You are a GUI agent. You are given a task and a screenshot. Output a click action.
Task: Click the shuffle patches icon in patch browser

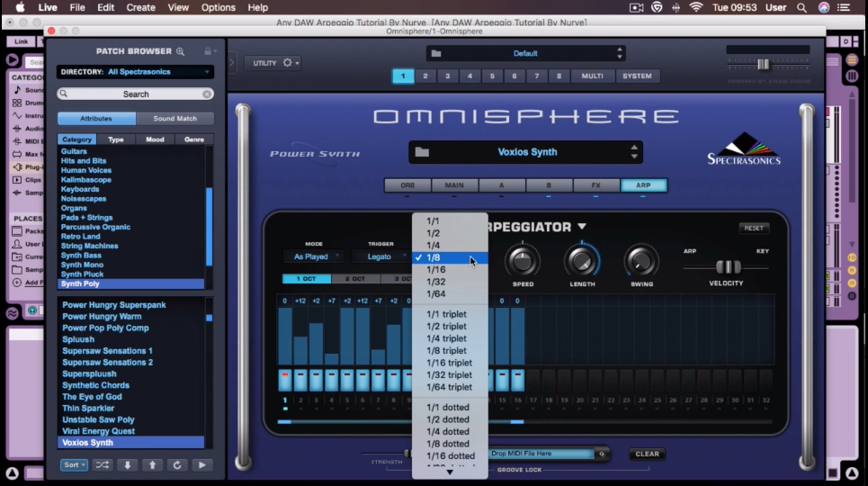[103, 465]
